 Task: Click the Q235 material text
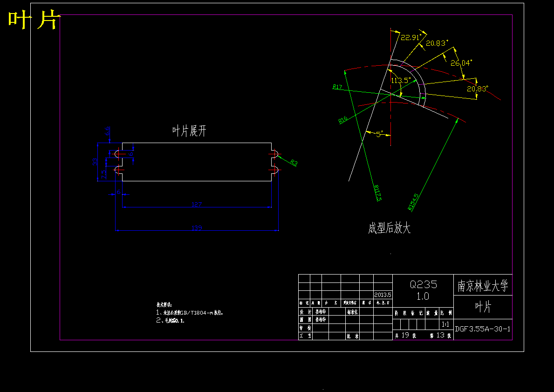(423, 284)
